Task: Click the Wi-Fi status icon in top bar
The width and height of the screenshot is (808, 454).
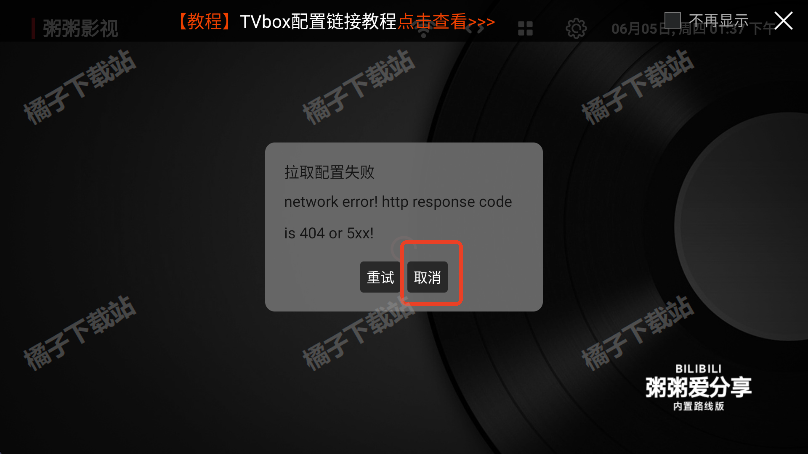Action: (424, 32)
